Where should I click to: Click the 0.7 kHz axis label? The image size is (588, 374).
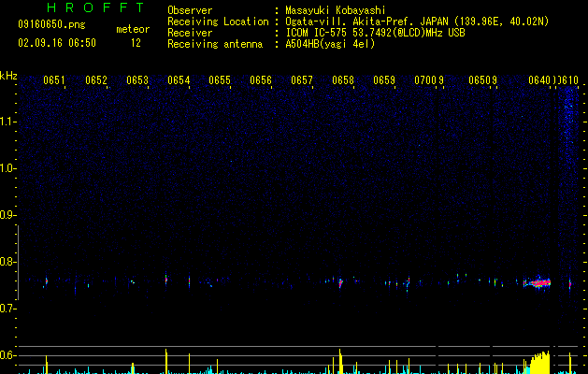pyautogui.click(x=8, y=309)
